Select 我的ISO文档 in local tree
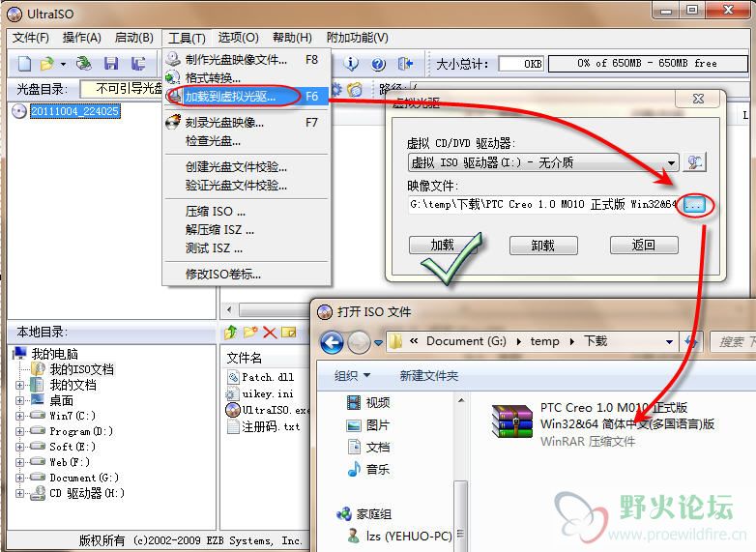 click(x=82, y=369)
